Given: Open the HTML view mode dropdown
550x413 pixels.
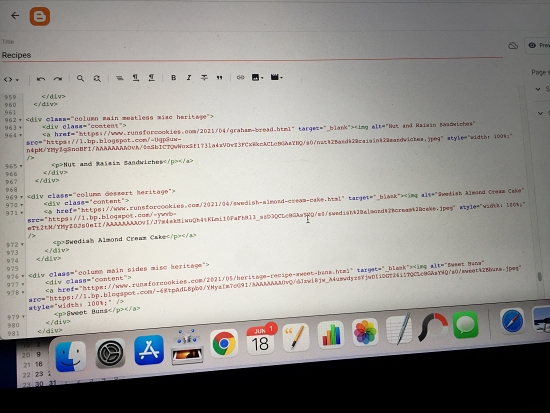Looking at the screenshot, I should pyautogui.click(x=11, y=79).
